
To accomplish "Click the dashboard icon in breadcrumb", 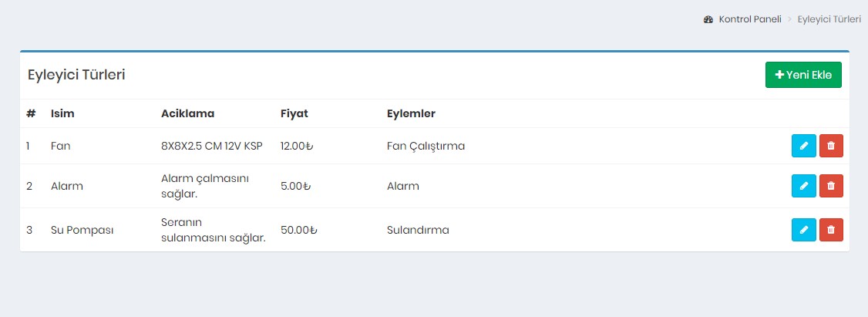I will tap(708, 19).
